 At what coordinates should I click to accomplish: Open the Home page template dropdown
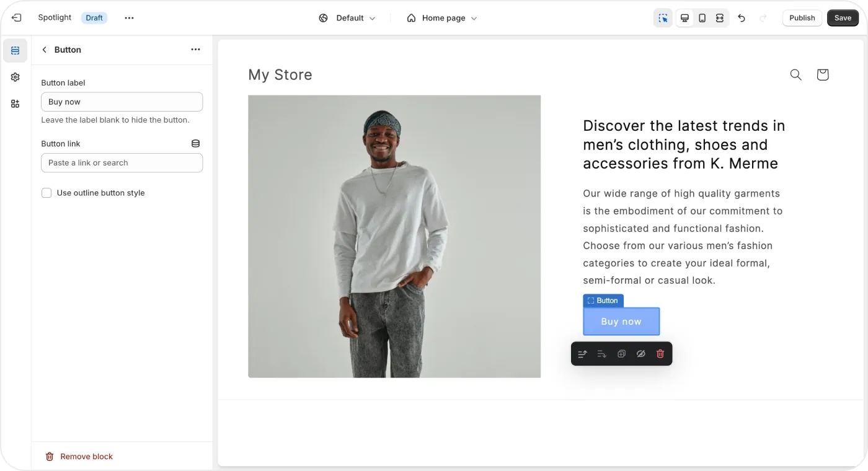[x=442, y=19]
